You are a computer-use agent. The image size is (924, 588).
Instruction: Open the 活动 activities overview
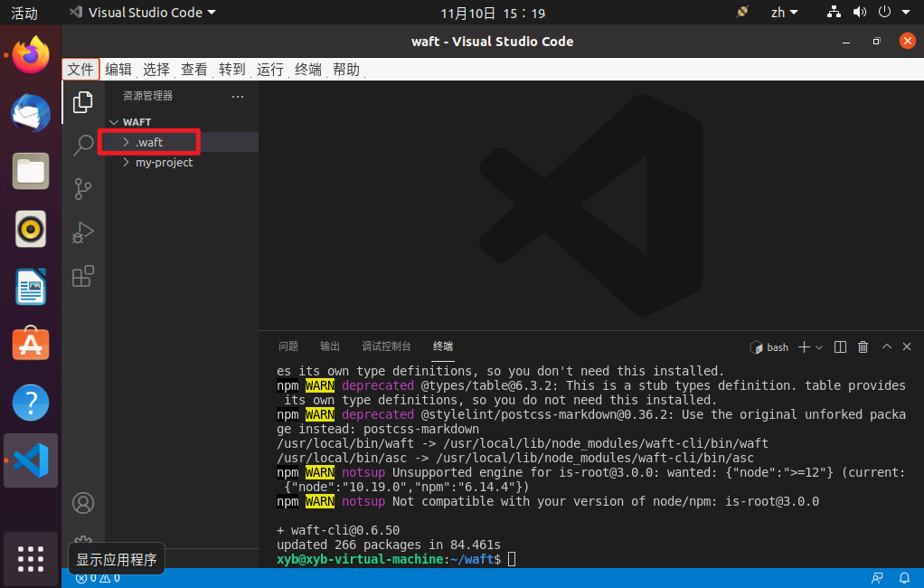(x=24, y=13)
